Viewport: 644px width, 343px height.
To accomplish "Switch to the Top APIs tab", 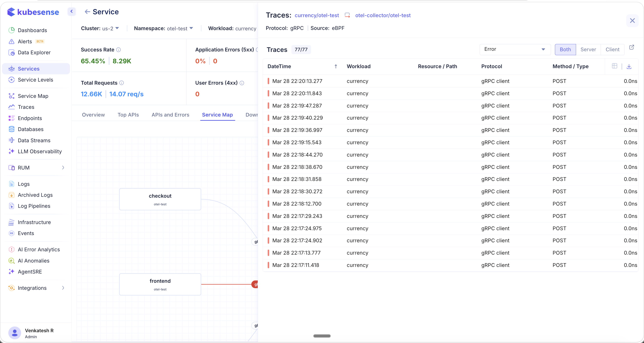I will (128, 115).
